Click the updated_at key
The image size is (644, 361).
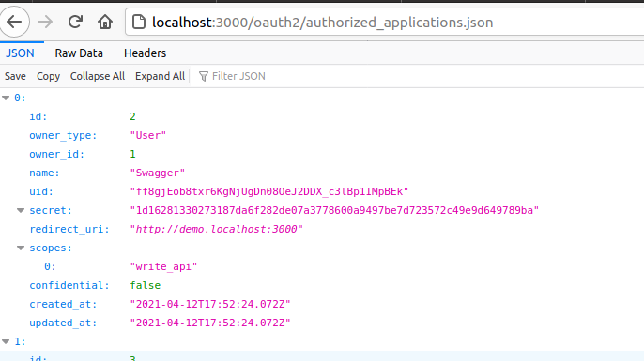(x=63, y=323)
